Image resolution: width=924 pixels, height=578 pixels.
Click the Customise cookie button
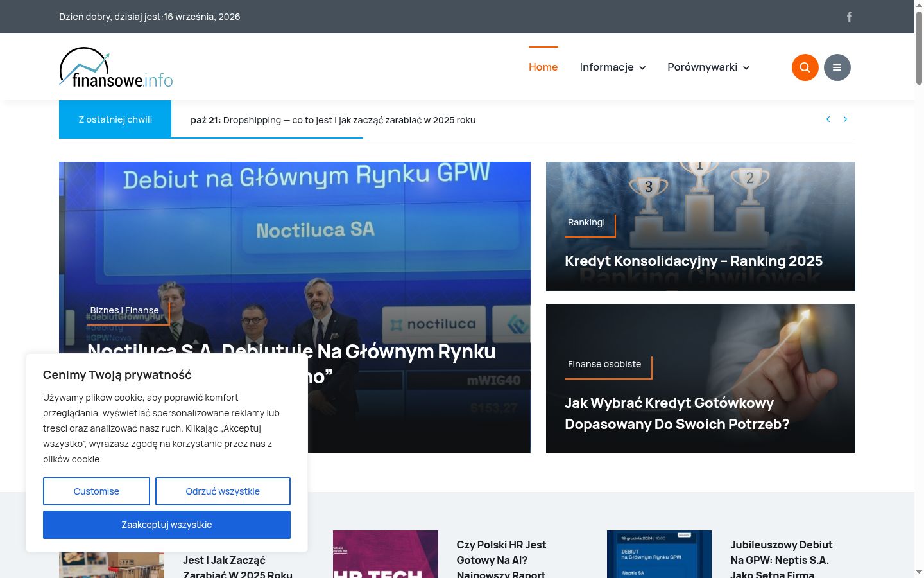(96, 491)
